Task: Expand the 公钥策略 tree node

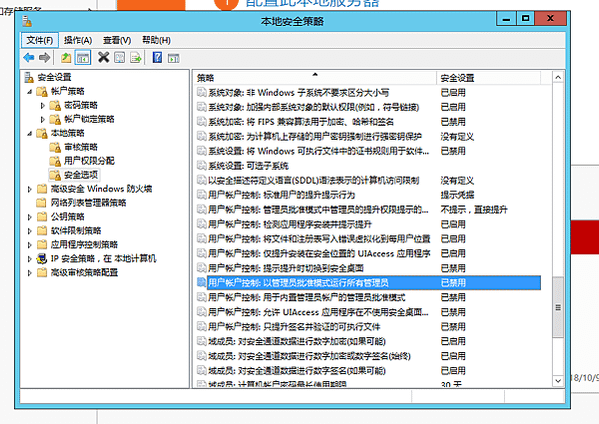Action: click(29, 217)
